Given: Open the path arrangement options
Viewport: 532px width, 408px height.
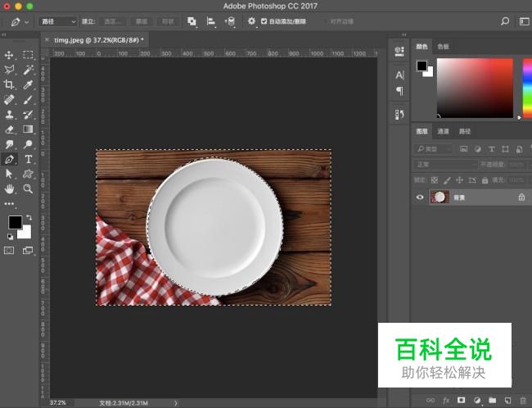Looking at the screenshot, I should click(230, 21).
